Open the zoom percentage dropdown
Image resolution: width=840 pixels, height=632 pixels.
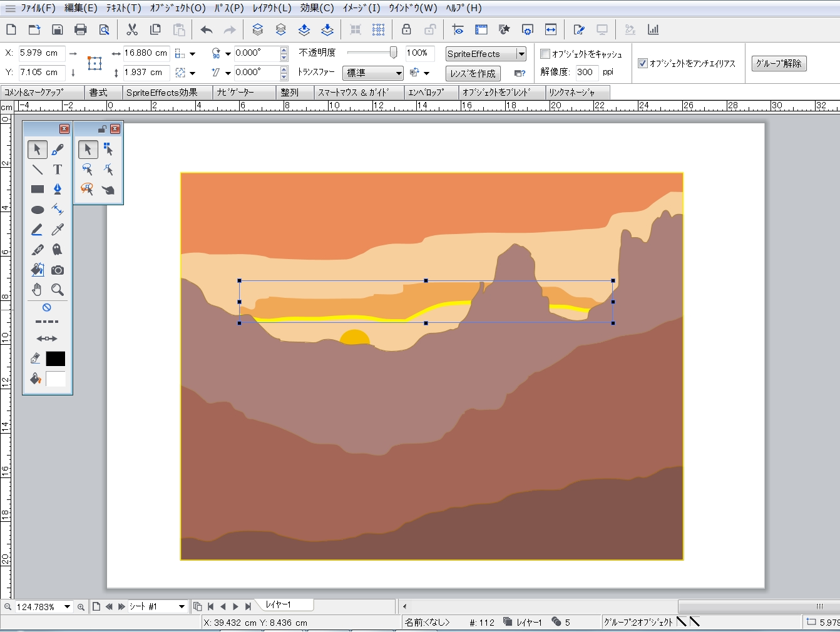[x=67, y=607]
